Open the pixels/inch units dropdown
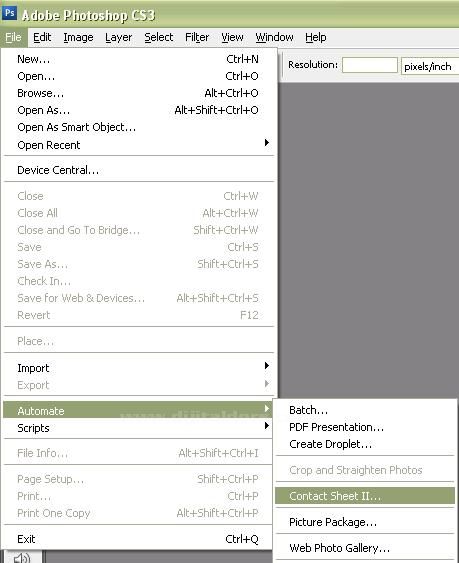 [430, 66]
